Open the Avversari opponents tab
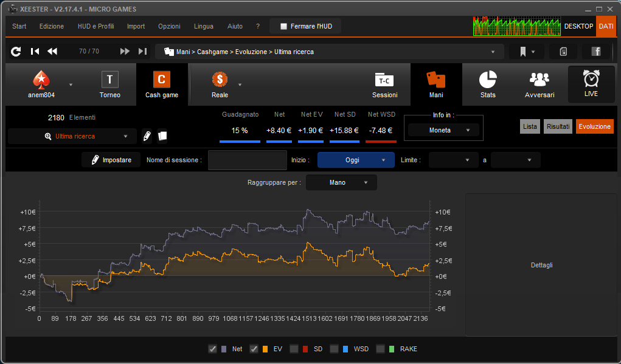This screenshot has width=621, height=364. click(539, 84)
